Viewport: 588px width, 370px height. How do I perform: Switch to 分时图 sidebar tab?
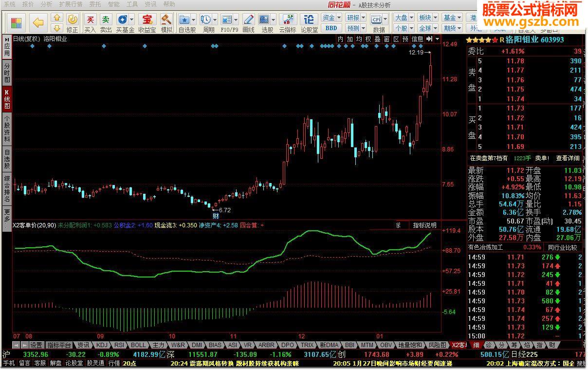(x=7, y=73)
